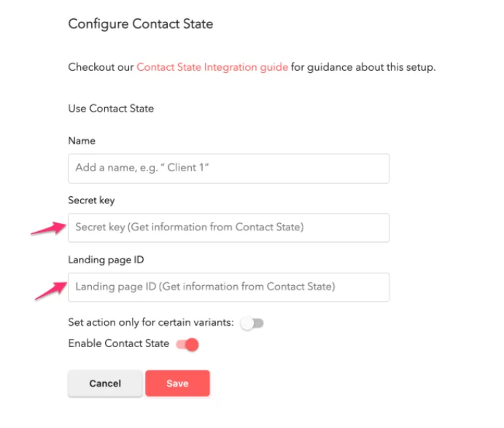Click into the Landing page ID field
This screenshot has width=504, height=428.
pyautogui.click(x=228, y=287)
